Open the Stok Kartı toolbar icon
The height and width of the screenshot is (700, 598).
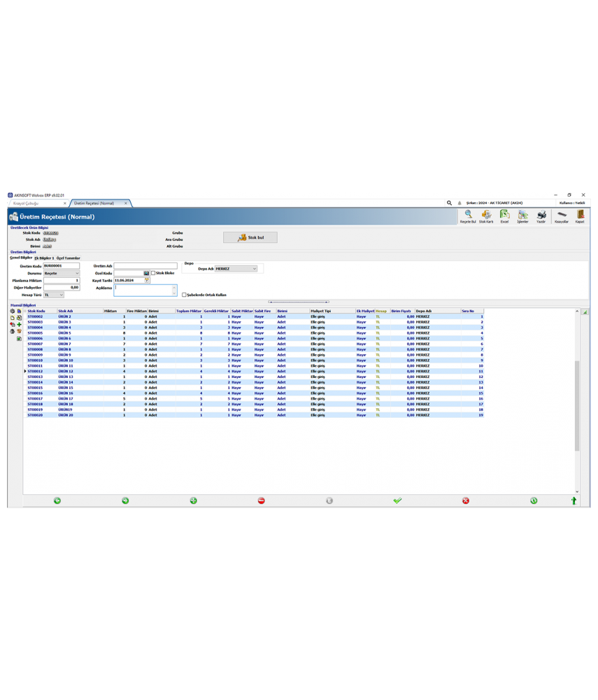(485, 215)
